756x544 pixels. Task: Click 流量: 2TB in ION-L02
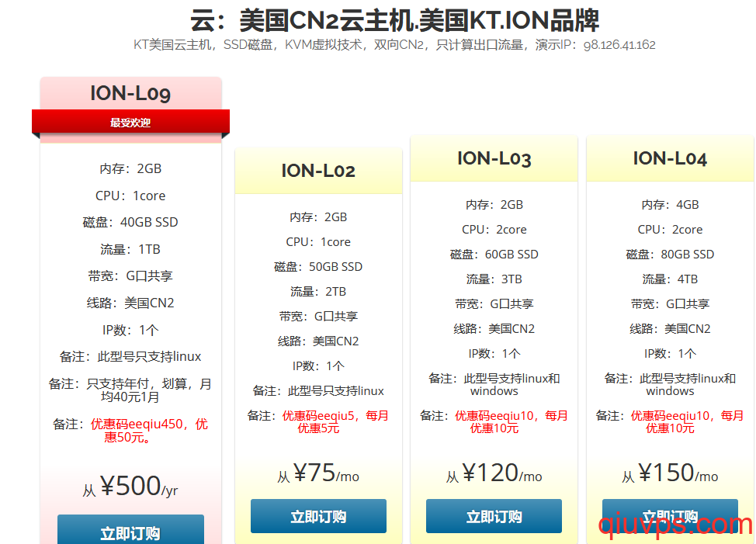coord(318,292)
